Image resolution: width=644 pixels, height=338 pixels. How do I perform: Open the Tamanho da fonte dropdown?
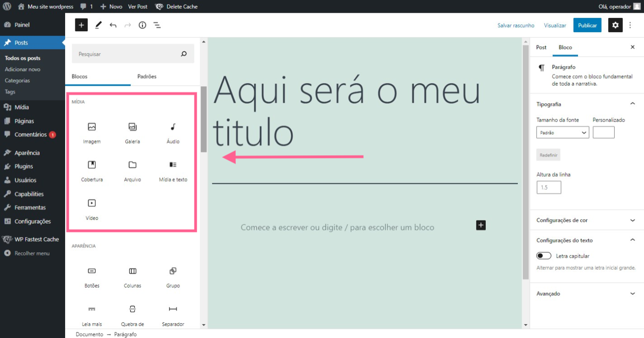point(562,133)
